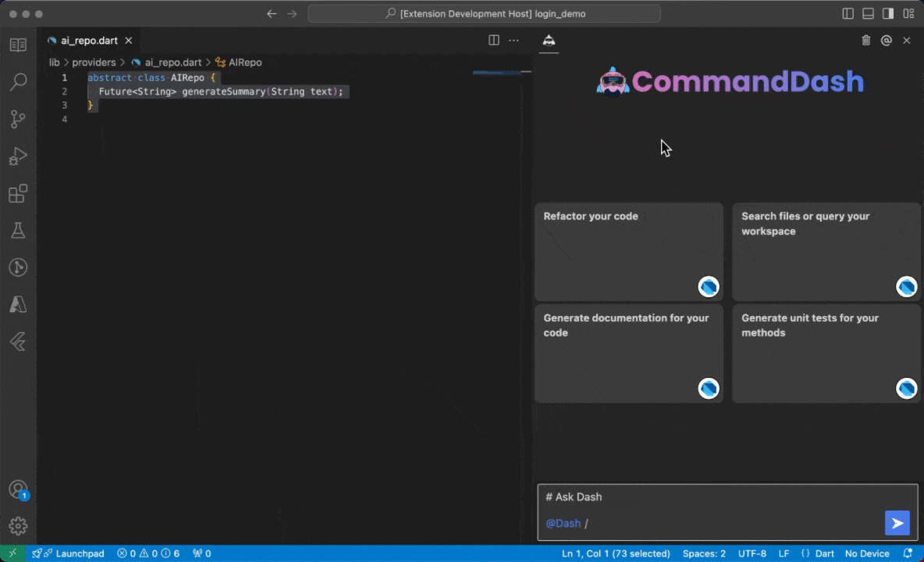Click the providers breadcrumb
This screenshot has width=924, height=562.
(94, 62)
